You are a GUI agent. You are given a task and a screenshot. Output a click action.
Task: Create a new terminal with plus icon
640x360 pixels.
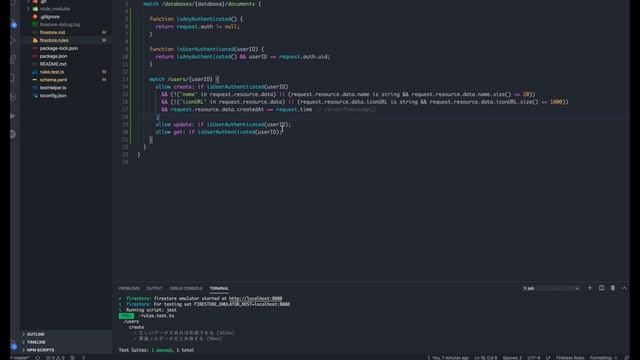[589, 288]
